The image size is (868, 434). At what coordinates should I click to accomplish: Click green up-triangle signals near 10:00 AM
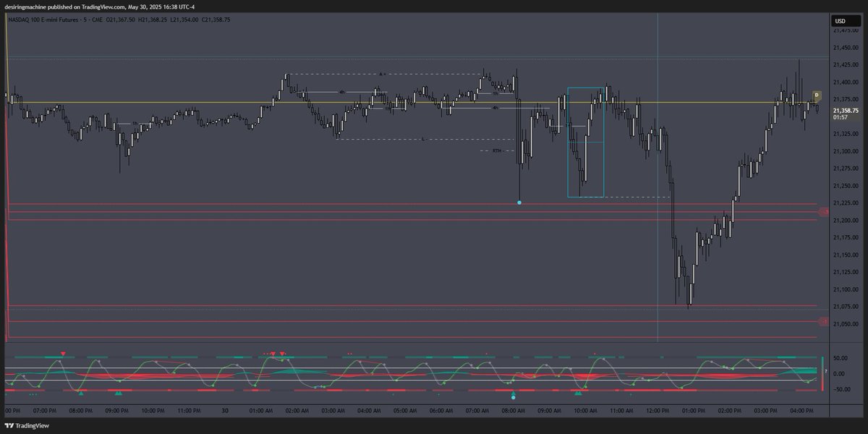(x=578, y=393)
